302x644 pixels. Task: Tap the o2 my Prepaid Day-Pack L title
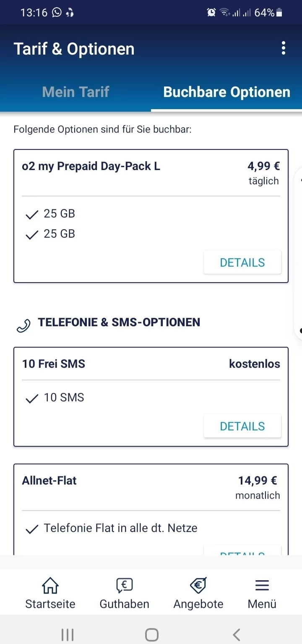(x=91, y=166)
